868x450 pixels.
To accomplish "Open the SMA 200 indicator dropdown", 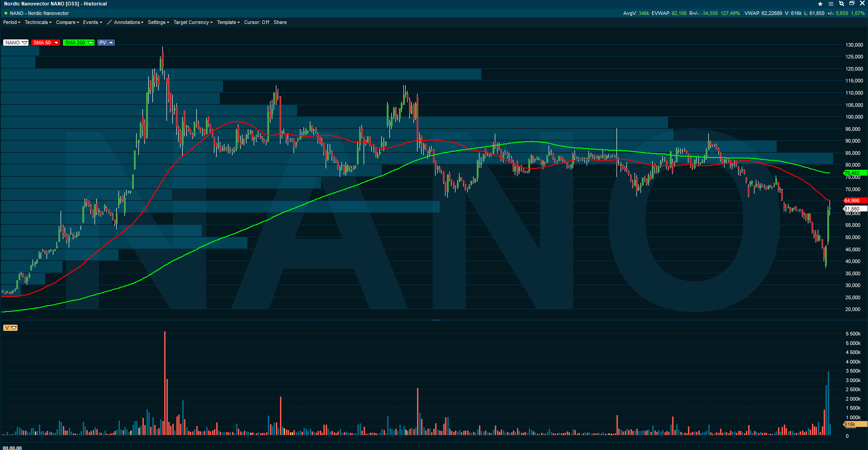I will (x=79, y=43).
